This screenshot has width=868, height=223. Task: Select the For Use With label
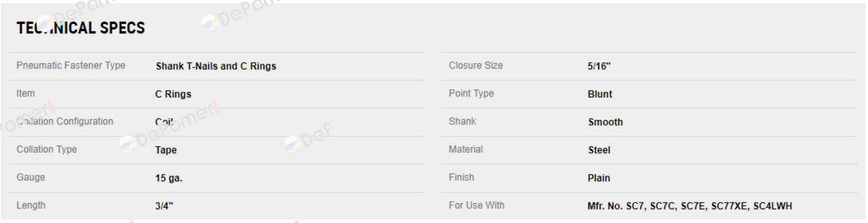point(477,205)
